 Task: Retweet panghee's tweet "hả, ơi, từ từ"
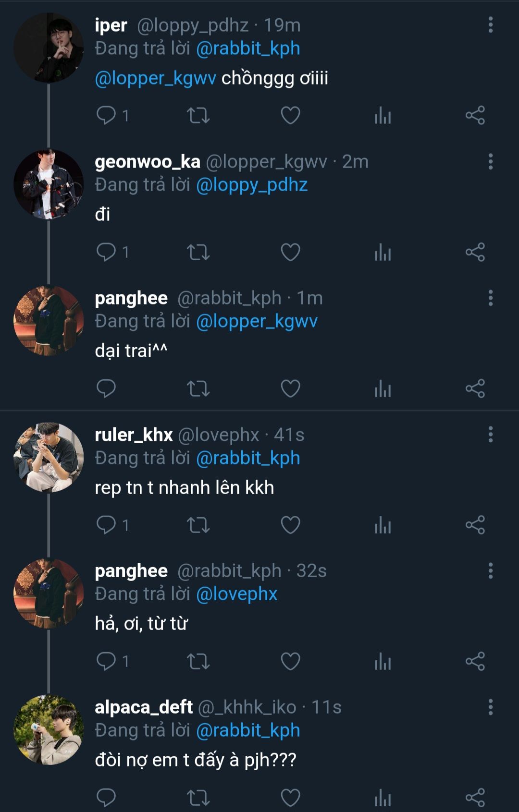coord(198,661)
